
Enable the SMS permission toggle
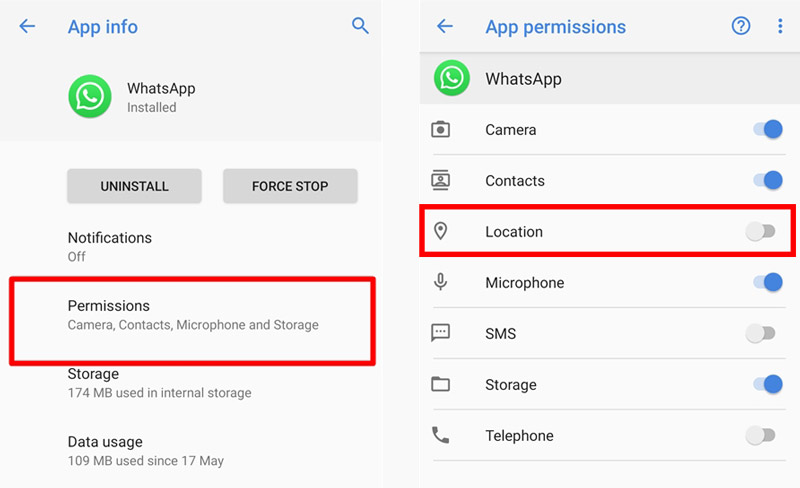[760, 333]
